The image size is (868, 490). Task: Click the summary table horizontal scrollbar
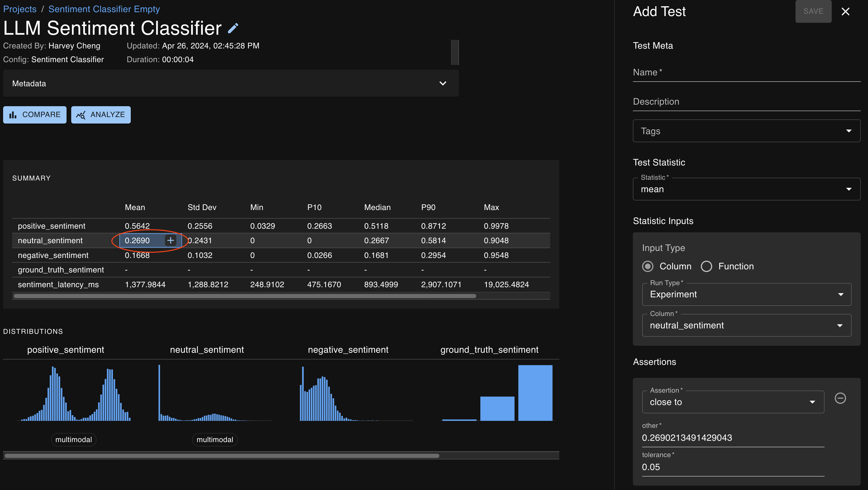[245, 296]
